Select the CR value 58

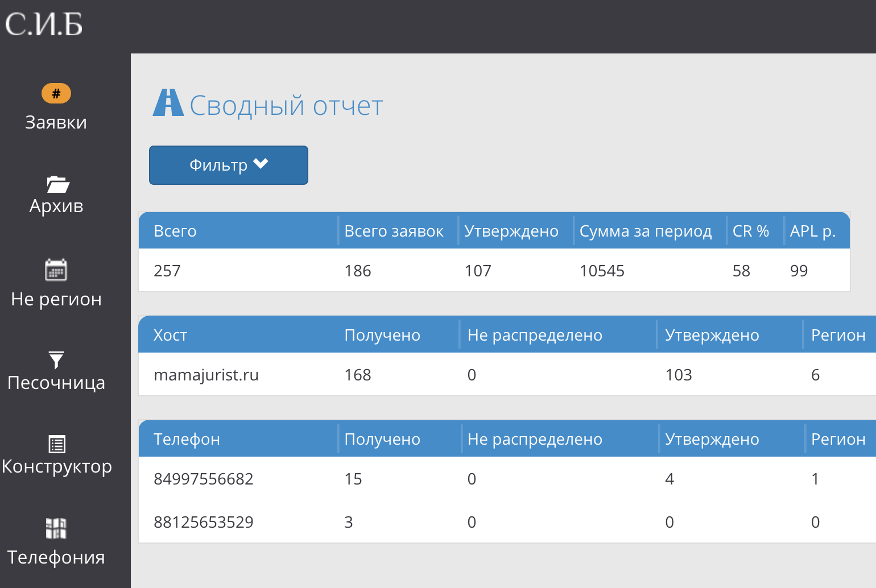click(x=741, y=271)
